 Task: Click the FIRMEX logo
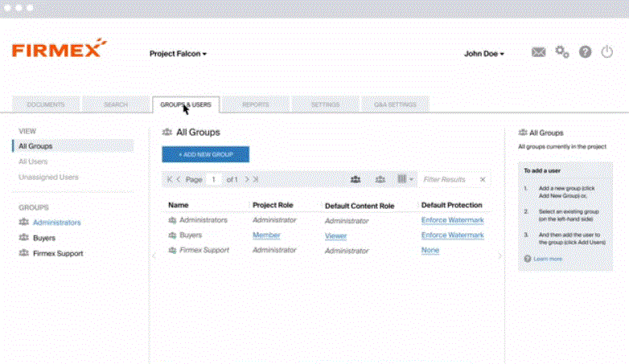(x=60, y=48)
